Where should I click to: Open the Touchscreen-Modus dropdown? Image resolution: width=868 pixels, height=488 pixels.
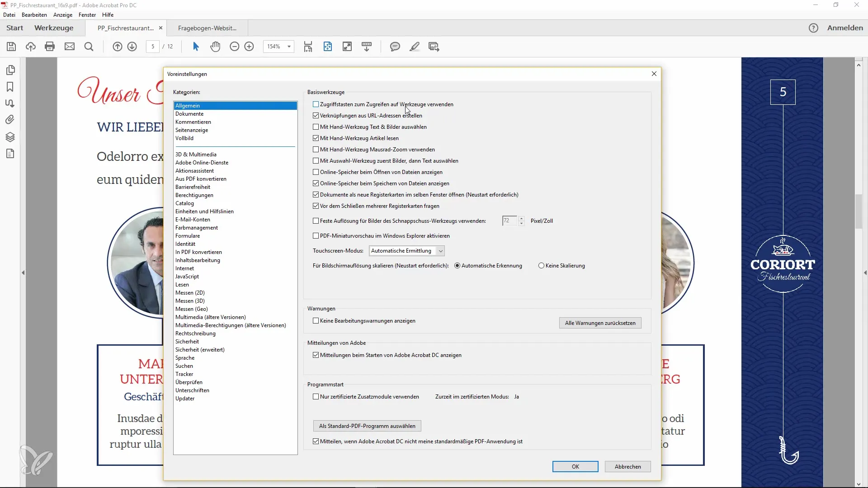[407, 251]
